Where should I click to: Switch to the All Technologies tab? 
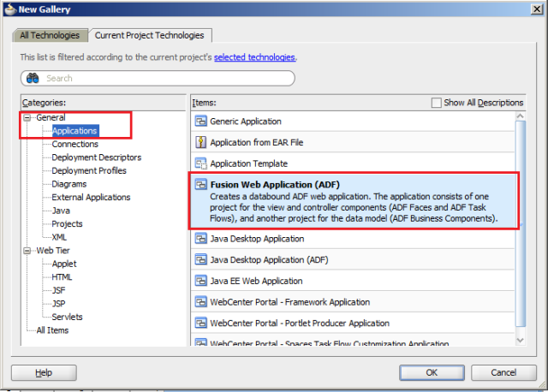click(x=50, y=35)
